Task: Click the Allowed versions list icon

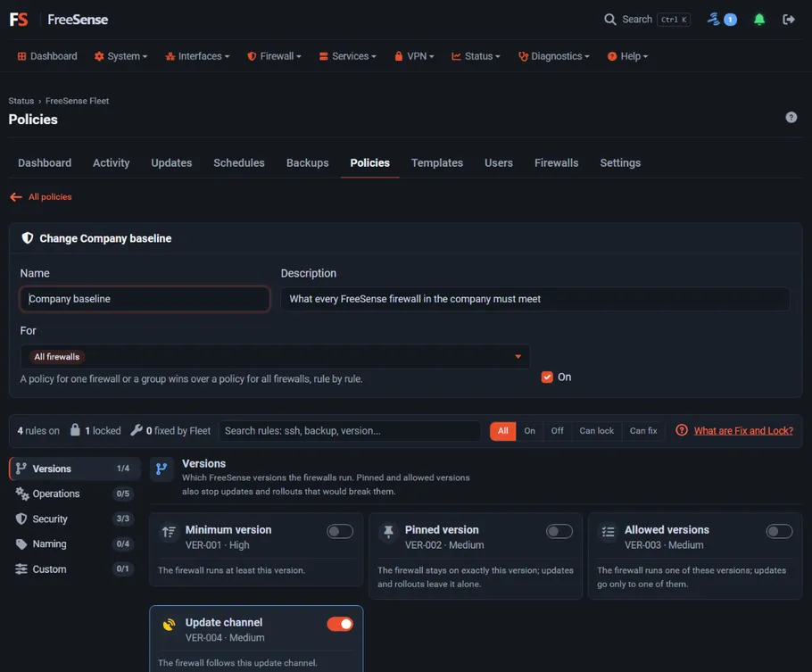Action: [608, 532]
